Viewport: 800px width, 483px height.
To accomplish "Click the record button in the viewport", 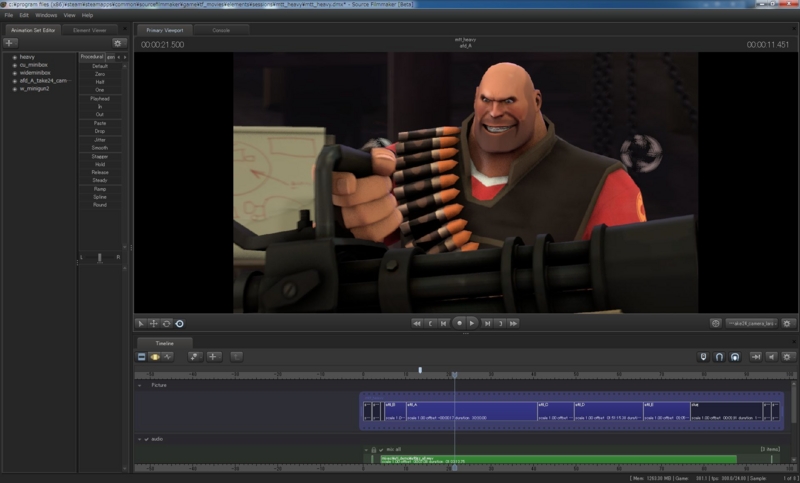I will point(459,323).
